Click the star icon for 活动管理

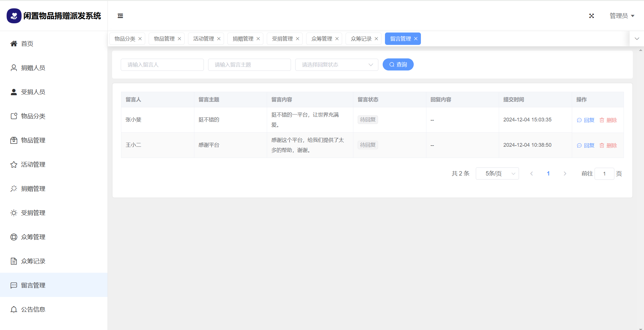point(14,164)
